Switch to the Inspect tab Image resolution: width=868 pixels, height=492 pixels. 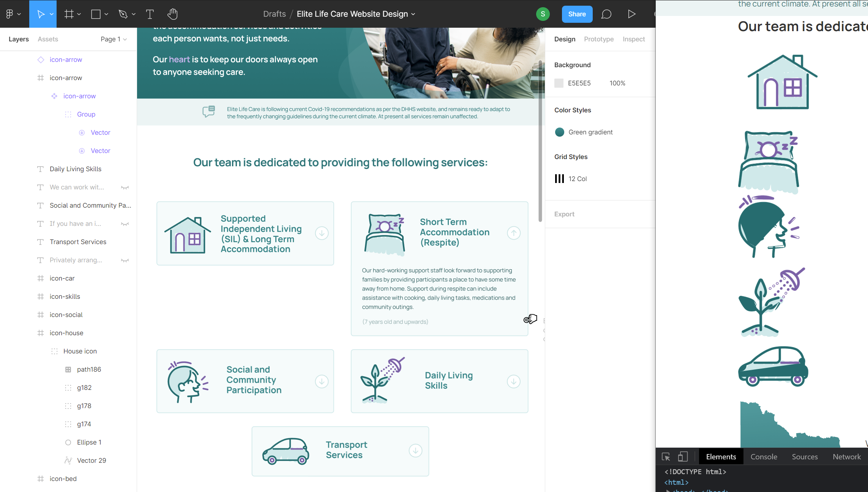pos(634,39)
